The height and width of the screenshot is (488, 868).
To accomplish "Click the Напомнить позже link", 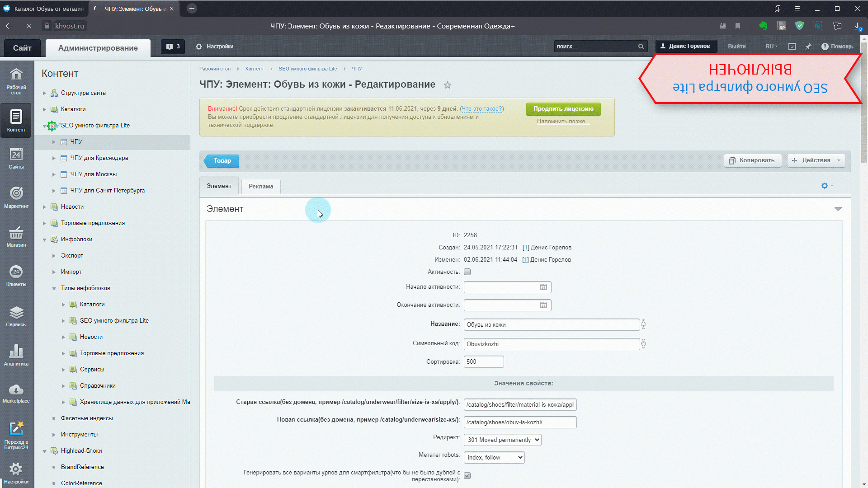I will [563, 121].
